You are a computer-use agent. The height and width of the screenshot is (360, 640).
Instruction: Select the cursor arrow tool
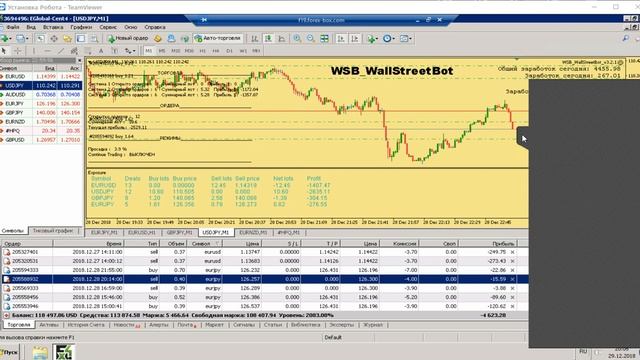(x=4, y=51)
